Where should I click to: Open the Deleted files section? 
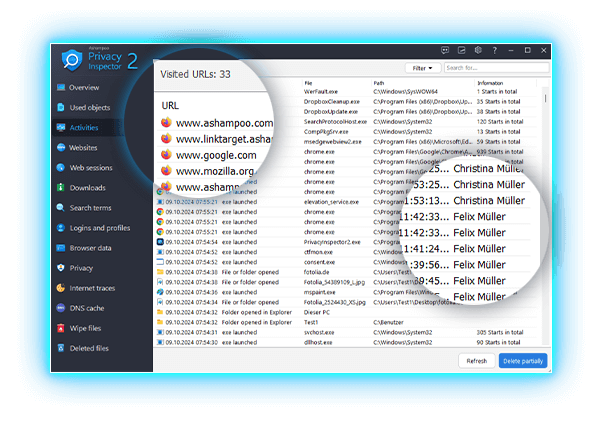[x=89, y=348]
